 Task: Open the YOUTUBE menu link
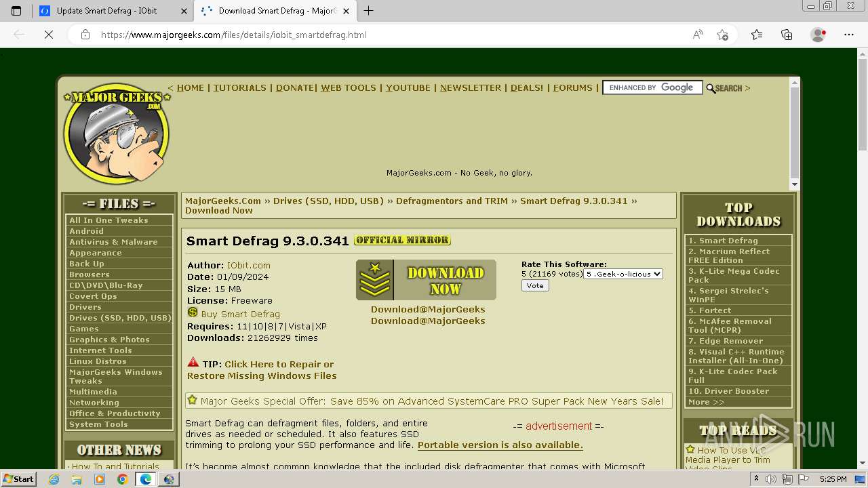(x=408, y=88)
